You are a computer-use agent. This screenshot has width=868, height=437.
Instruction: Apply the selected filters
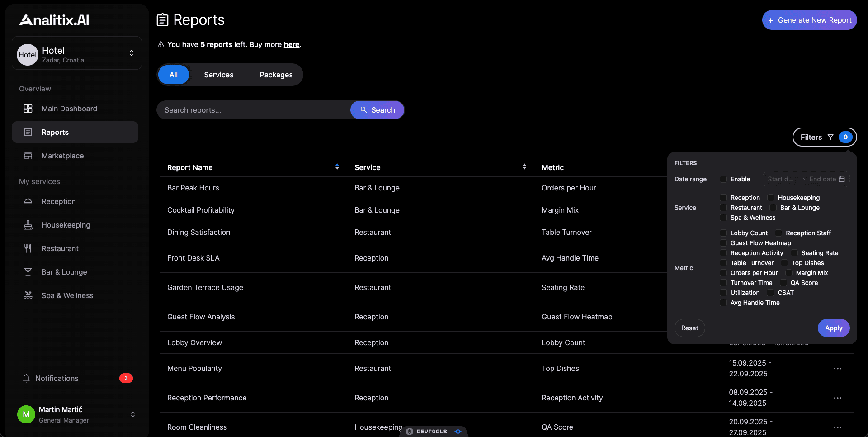pyautogui.click(x=833, y=328)
